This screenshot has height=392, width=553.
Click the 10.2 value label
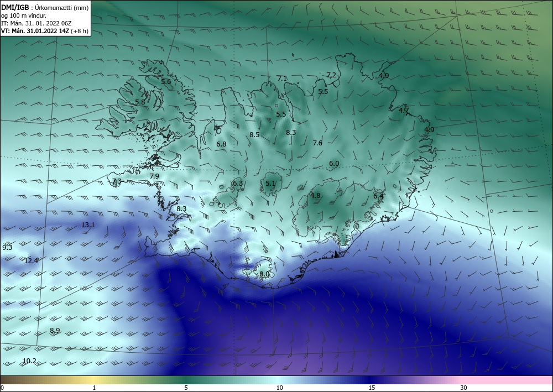[x=30, y=361]
